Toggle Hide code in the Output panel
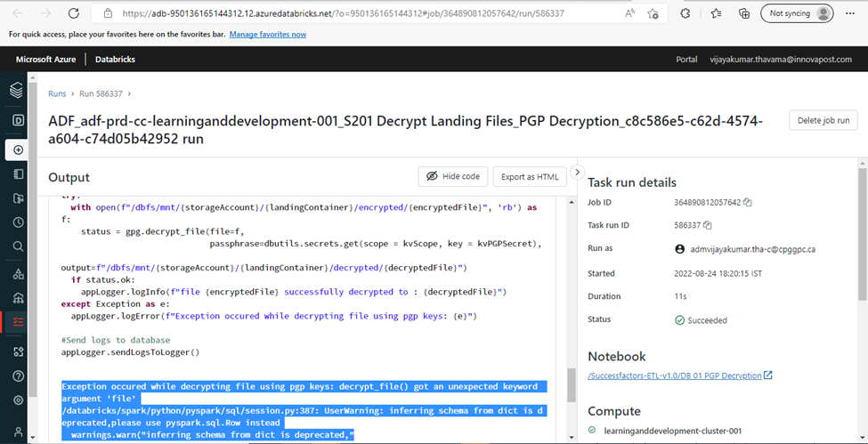 coord(453,176)
